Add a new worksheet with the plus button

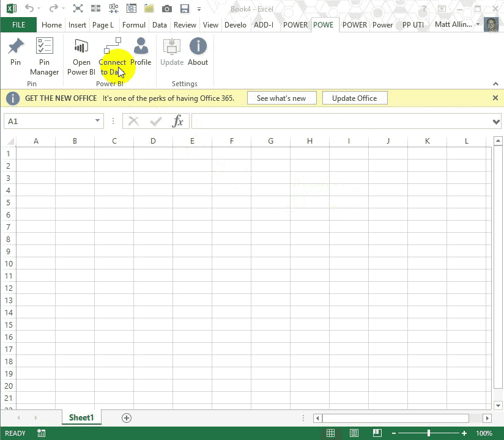(126, 417)
